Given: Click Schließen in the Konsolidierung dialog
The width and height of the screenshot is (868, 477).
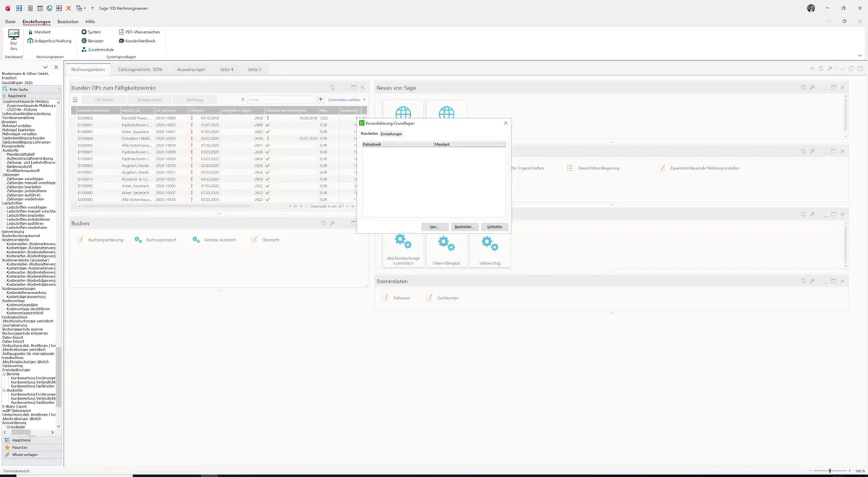Looking at the screenshot, I should pyautogui.click(x=495, y=227).
